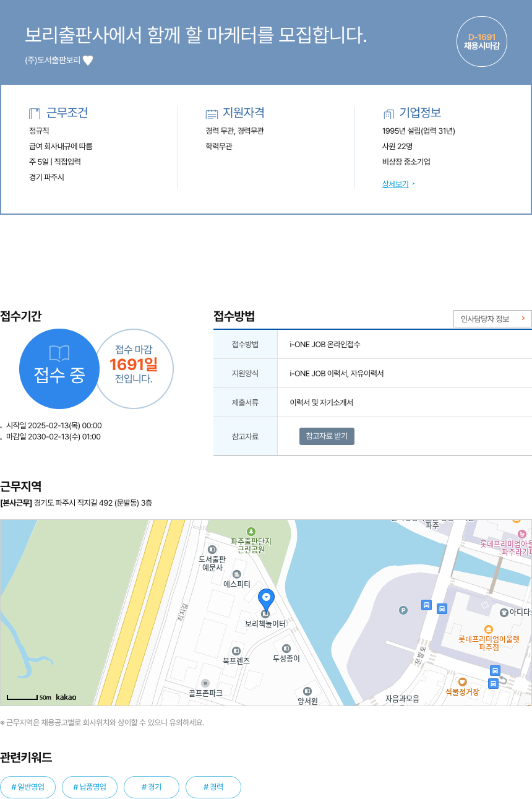Open 인사담당자 정보 button
The width and height of the screenshot is (532, 799).
[x=492, y=319]
